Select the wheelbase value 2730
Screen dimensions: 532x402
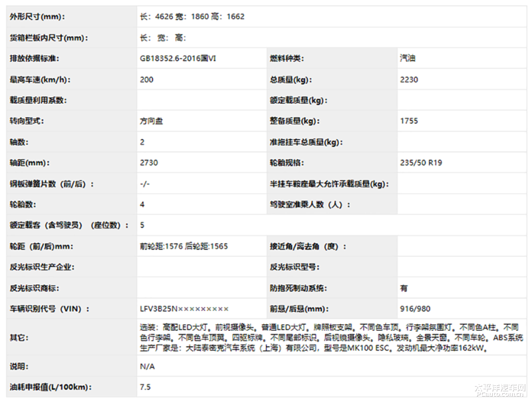click(x=149, y=163)
